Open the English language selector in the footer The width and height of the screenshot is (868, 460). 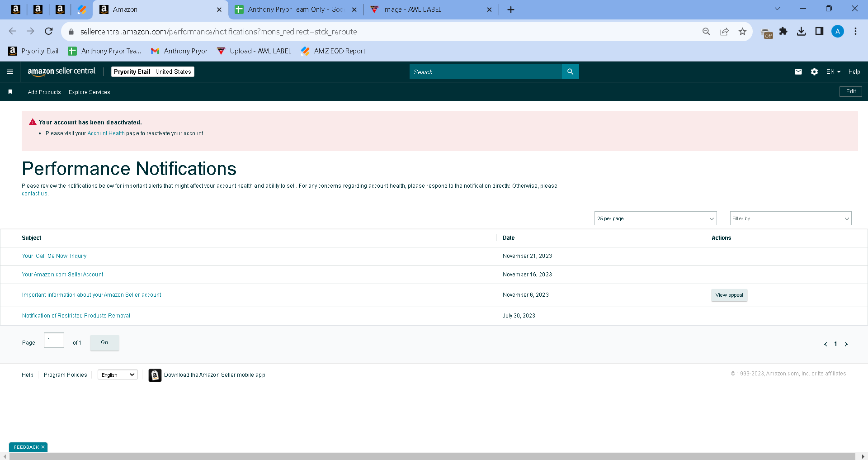(118, 375)
